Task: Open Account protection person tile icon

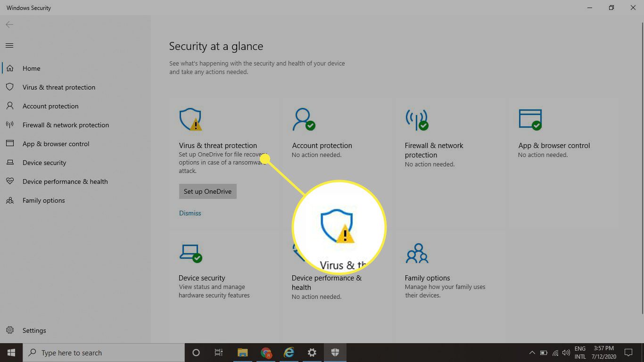Action: pos(304,119)
